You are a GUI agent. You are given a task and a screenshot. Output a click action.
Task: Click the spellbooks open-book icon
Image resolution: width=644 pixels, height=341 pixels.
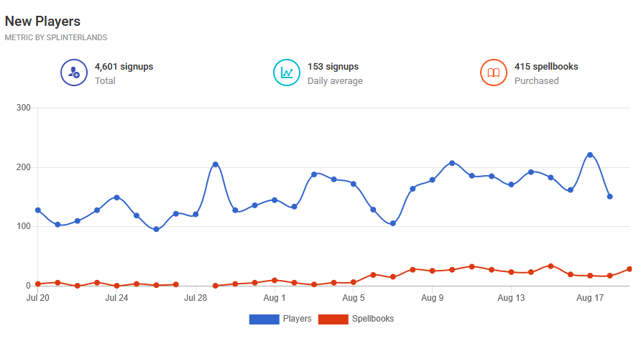[494, 73]
